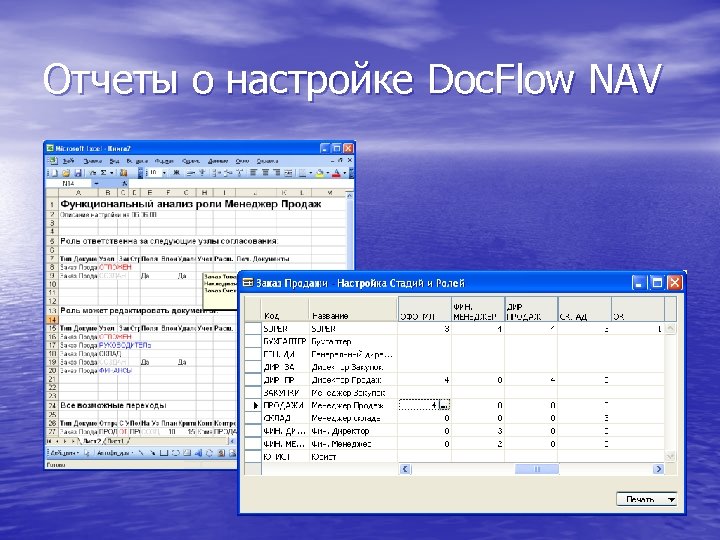The width and height of the screenshot is (720, 540).
Task: Click the Fill Color bucket icon
Action: click(x=320, y=173)
